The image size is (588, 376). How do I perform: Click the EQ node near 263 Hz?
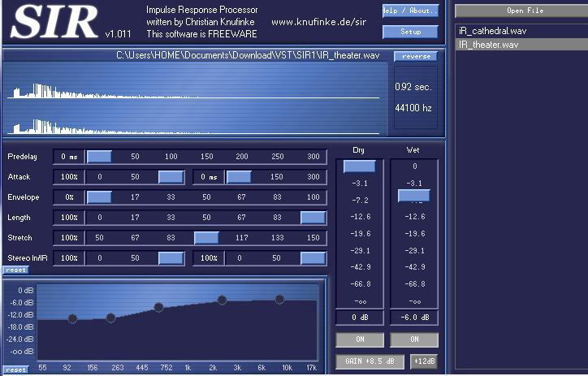click(x=110, y=318)
